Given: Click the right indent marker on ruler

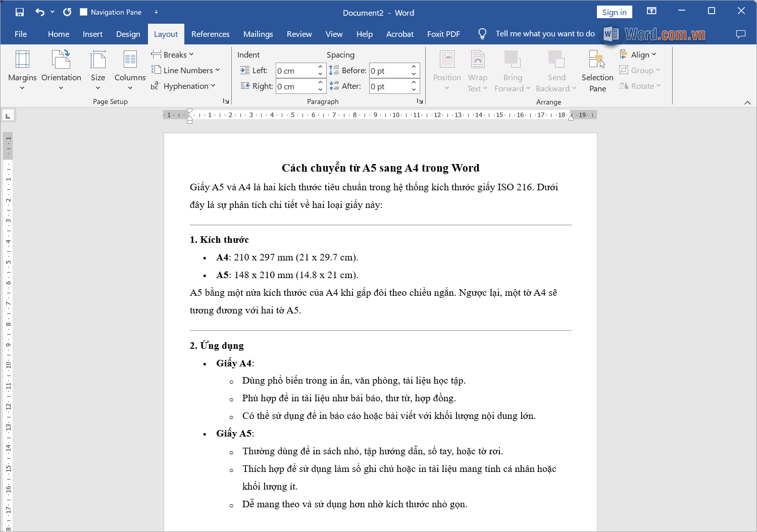Looking at the screenshot, I should coord(571,118).
